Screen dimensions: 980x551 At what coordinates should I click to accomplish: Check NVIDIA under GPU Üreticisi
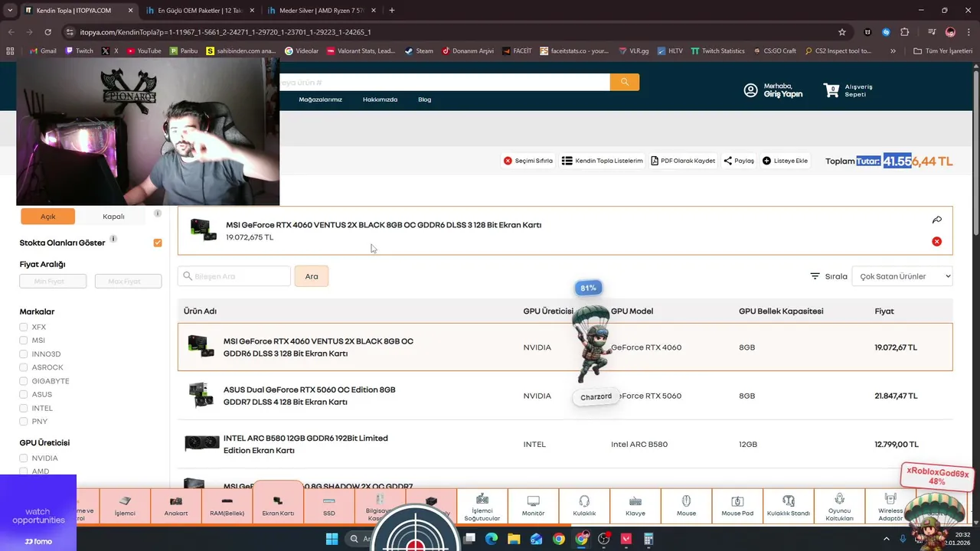[24, 458]
